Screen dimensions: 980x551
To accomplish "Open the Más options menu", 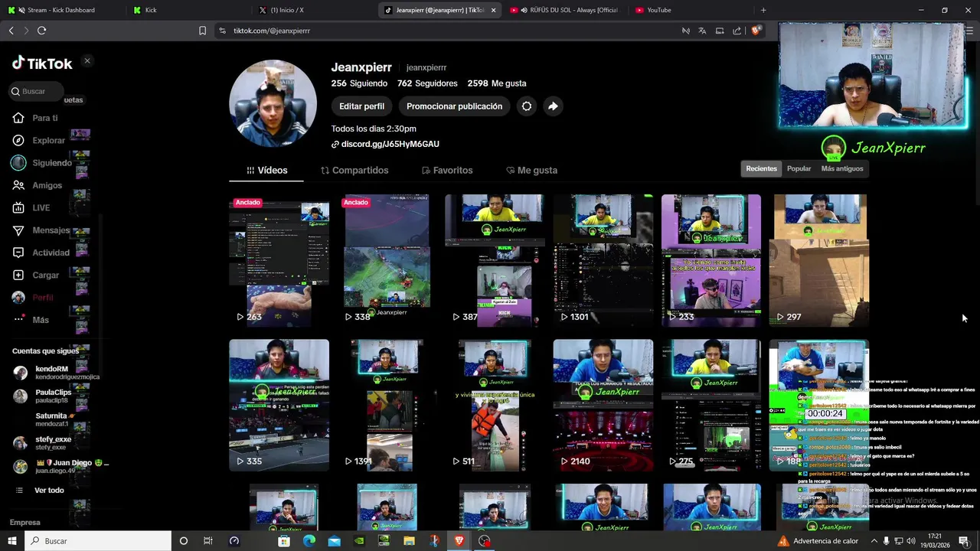I will 40,320.
